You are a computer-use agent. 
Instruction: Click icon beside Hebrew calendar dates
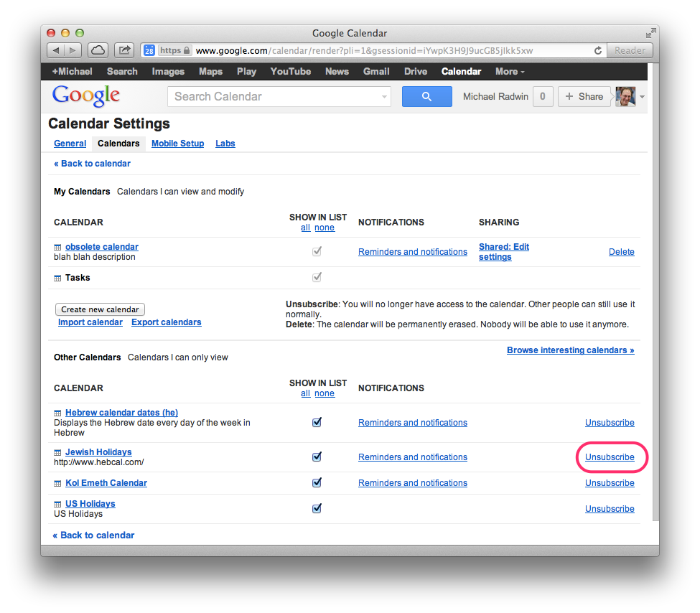57,413
